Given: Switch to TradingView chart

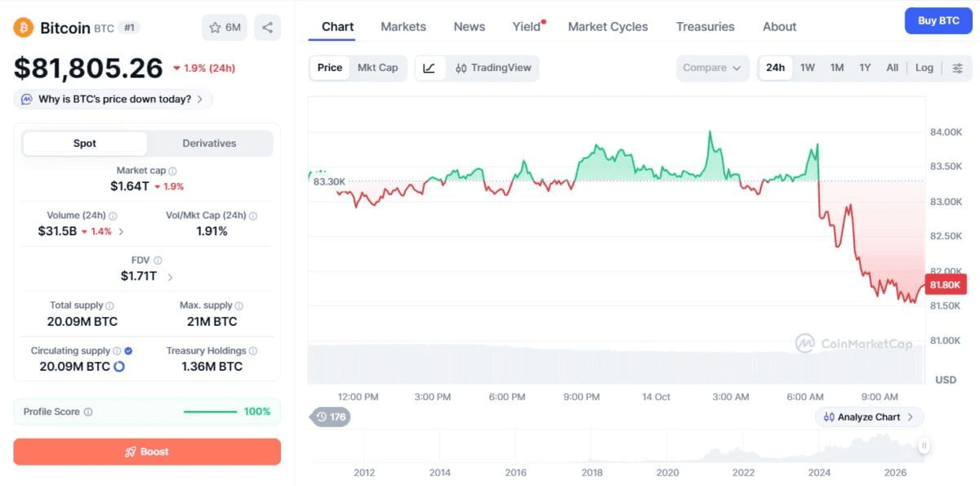Looking at the screenshot, I should pos(493,68).
